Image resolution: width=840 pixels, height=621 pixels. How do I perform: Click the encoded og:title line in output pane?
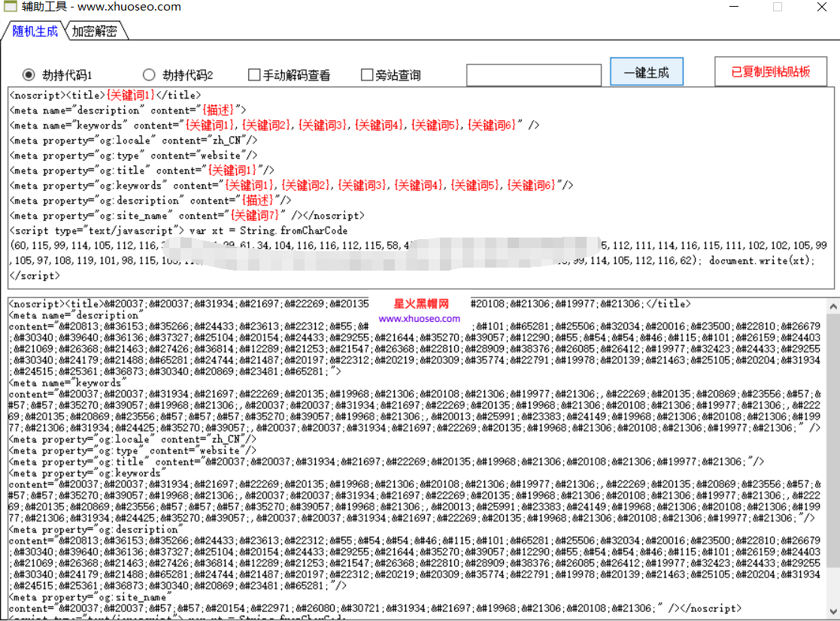pyautogui.click(x=387, y=462)
